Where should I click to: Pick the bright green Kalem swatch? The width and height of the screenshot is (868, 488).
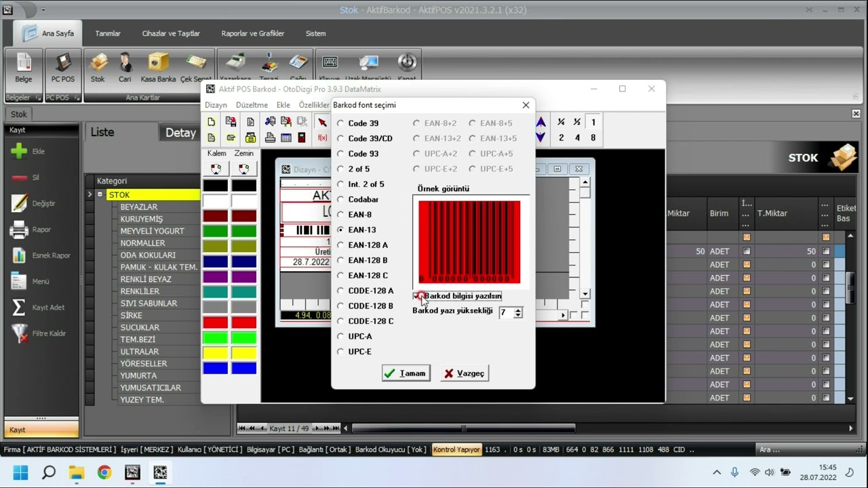(216, 337)
